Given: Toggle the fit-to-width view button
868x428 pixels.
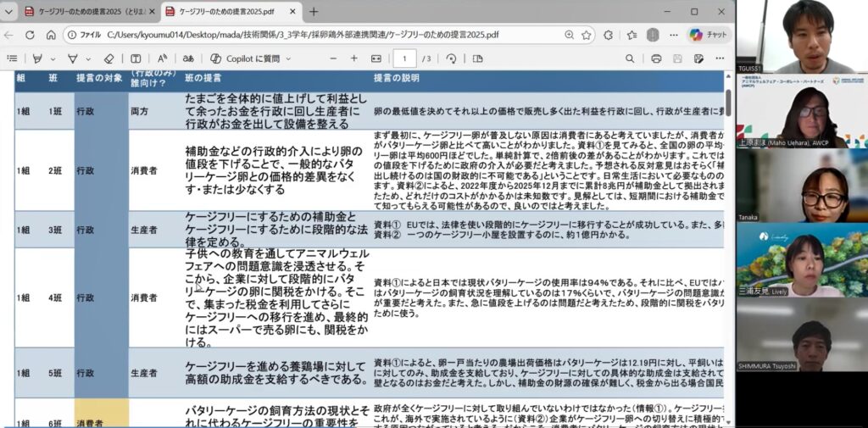Looking at the screenshot, I should point(376,58).
